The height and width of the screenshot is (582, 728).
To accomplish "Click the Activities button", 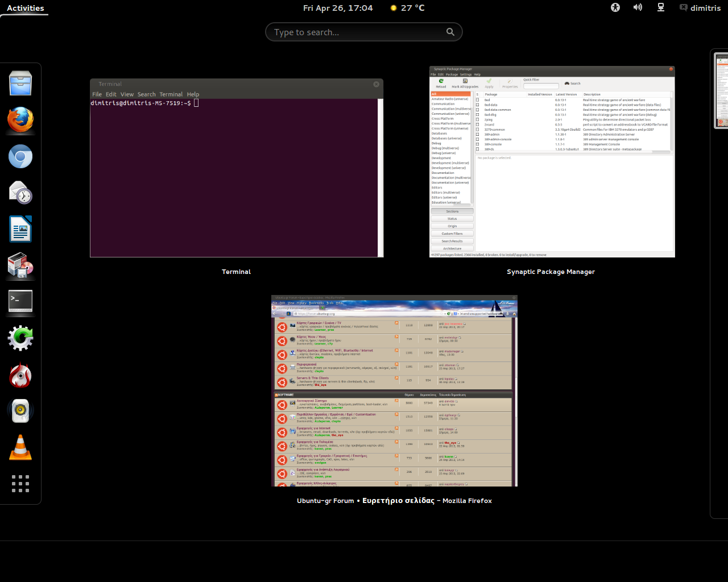I will click(x=25, y=8).
